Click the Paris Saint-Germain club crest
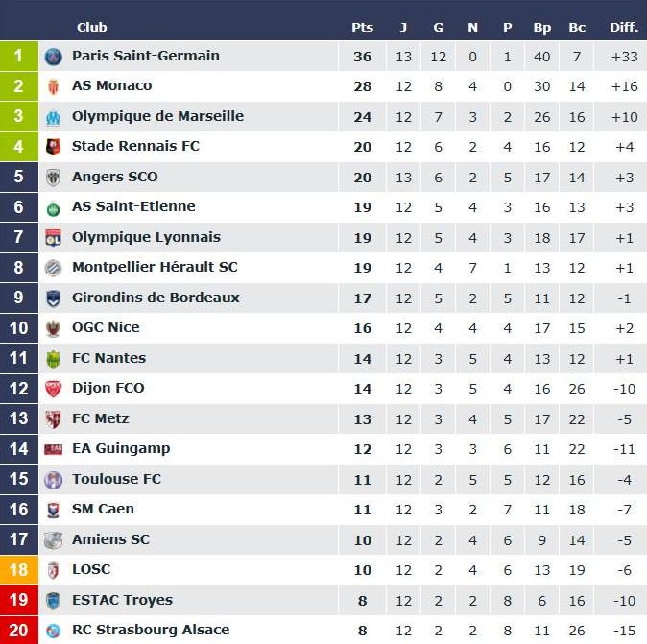647x644 pixels. tap(54, 57)
